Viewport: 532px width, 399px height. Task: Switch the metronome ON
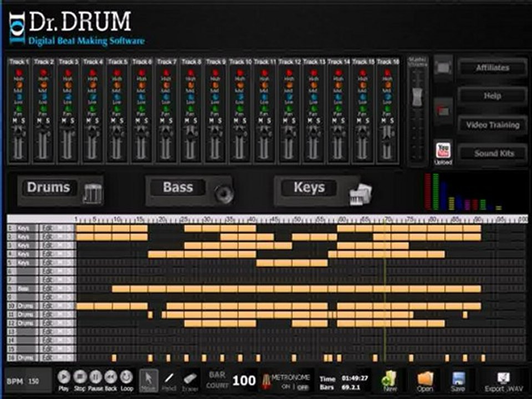pos(286,386)
